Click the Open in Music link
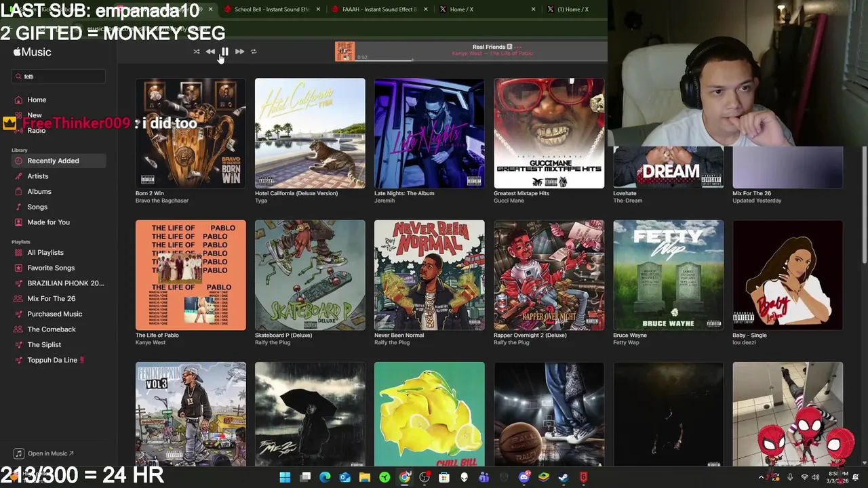Screen dimensions: 868x488 point(45,453)
